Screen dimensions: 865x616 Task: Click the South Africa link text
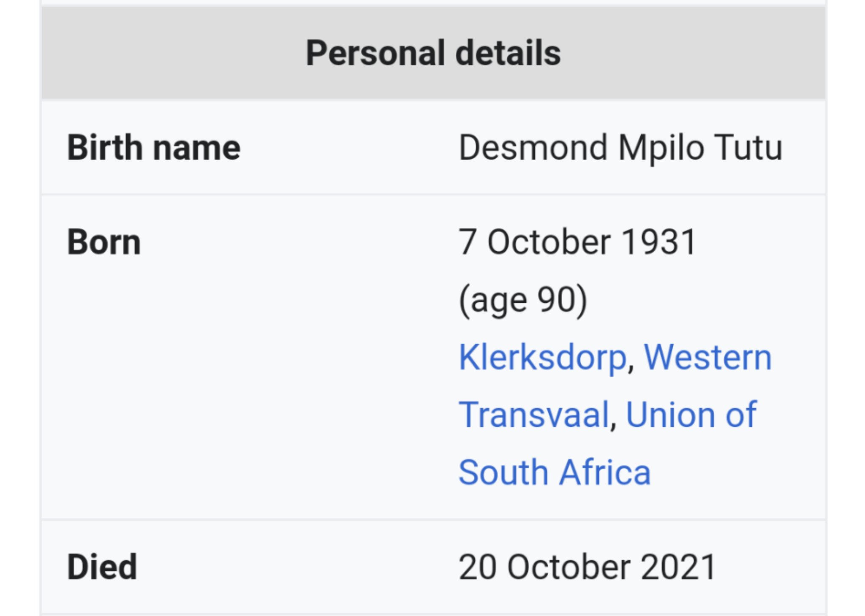pos(554,472)
